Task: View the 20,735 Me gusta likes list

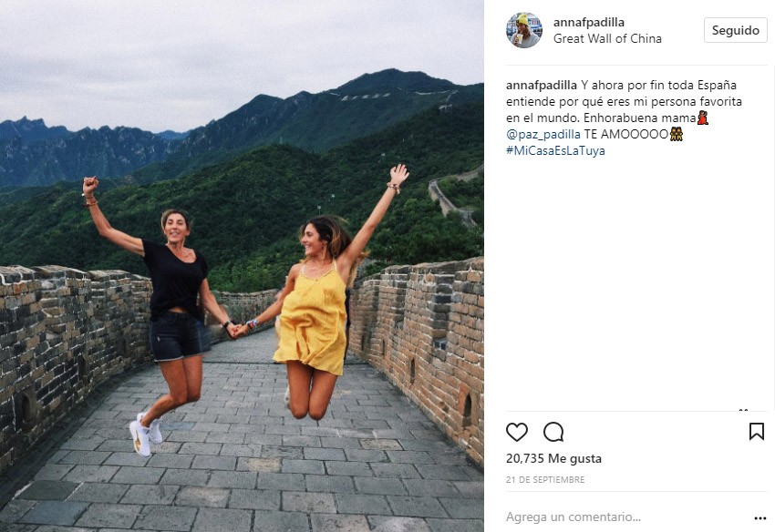Action: pos(553,458)
